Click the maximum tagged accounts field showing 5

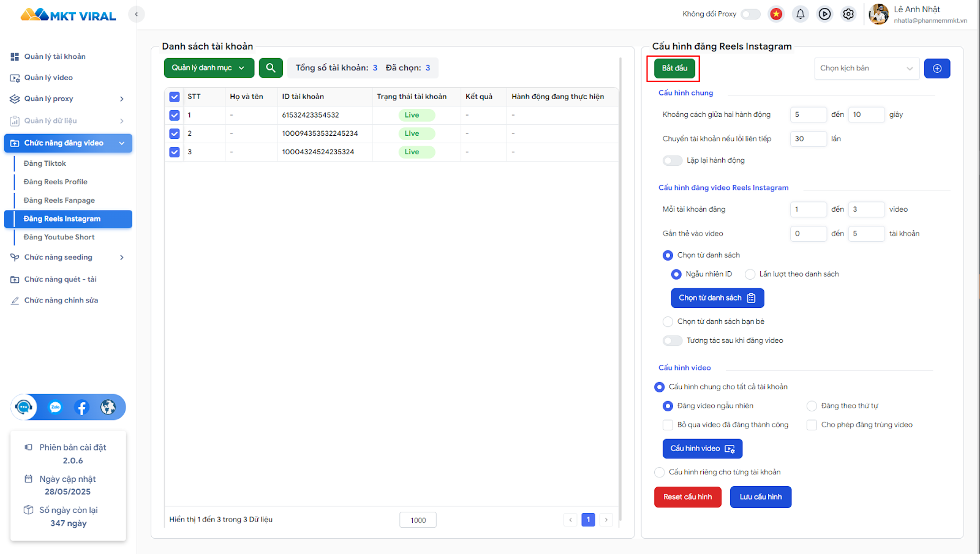click(x=867, y=234)
